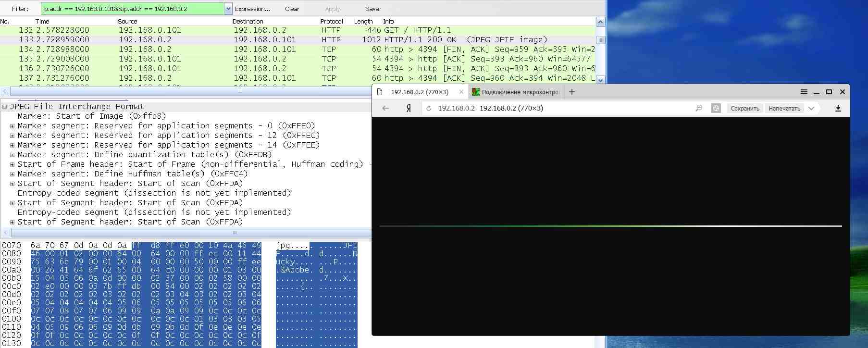
Task: Expand the Define quantization table(s) segment
Action: tap(12, 155)
